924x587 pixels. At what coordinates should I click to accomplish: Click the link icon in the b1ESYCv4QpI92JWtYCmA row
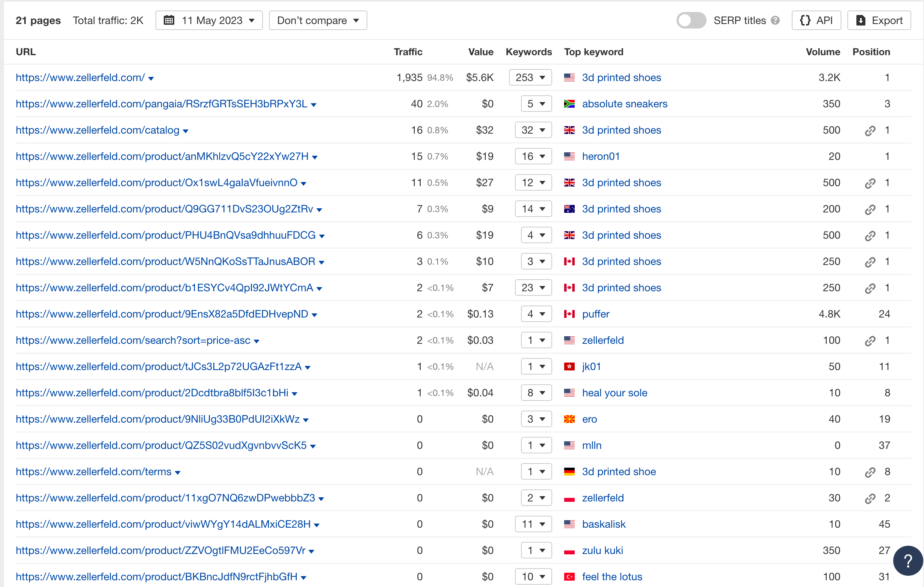[870, 288]
